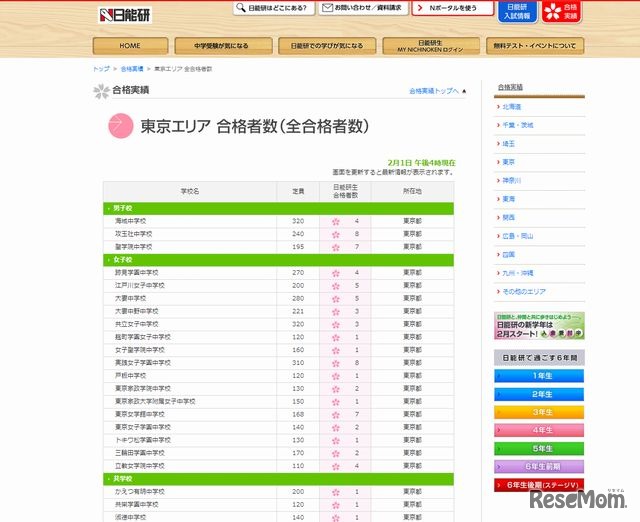The height and width of the screenshot is (522, 640).
Task: Open the 日能研はどこにある? search link
Action: coord(272,8)
